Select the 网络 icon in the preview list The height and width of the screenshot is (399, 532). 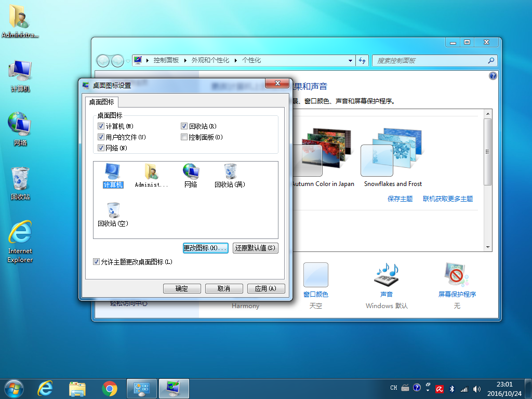[191, 176]
